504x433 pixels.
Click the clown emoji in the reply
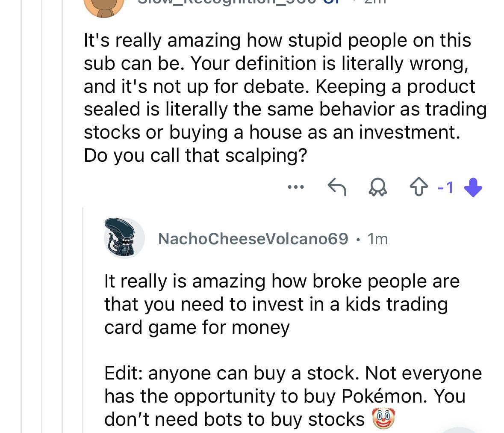[x=383, y=418]
